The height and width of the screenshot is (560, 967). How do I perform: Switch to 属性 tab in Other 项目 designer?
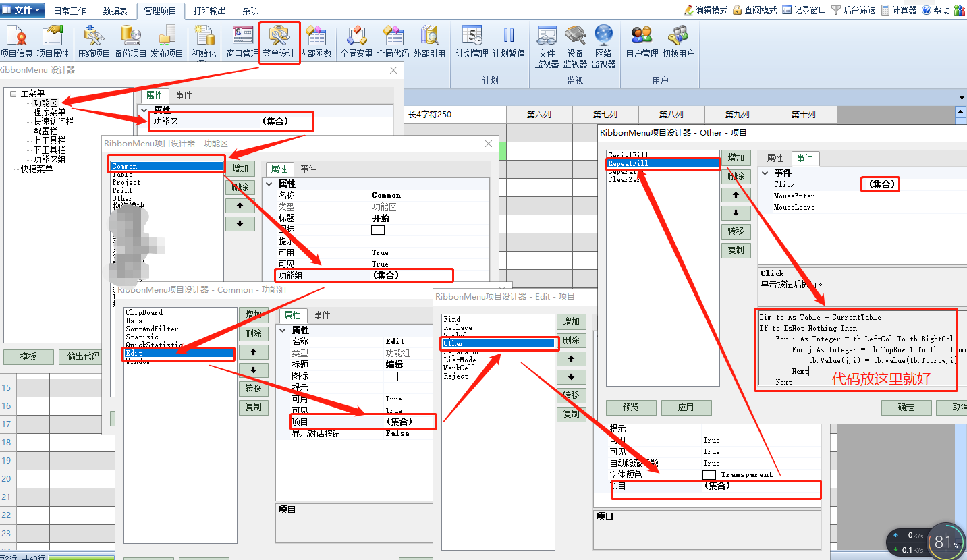[x=775, y=158]
